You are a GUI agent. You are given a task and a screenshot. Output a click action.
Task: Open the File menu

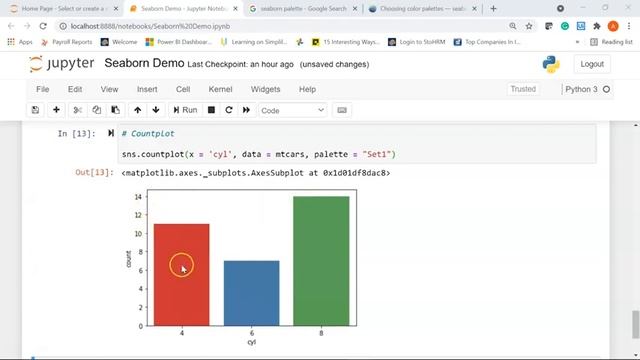coord(42,89)
